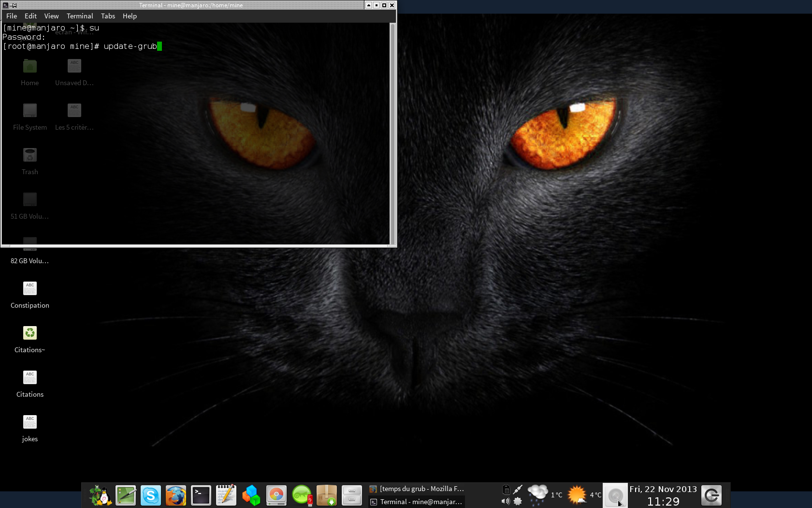Click the "Password:" line in the terminal

click(24, 37)
